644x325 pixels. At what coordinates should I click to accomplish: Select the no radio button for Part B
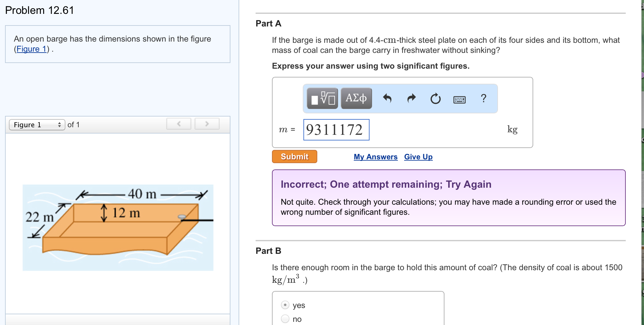285,319
